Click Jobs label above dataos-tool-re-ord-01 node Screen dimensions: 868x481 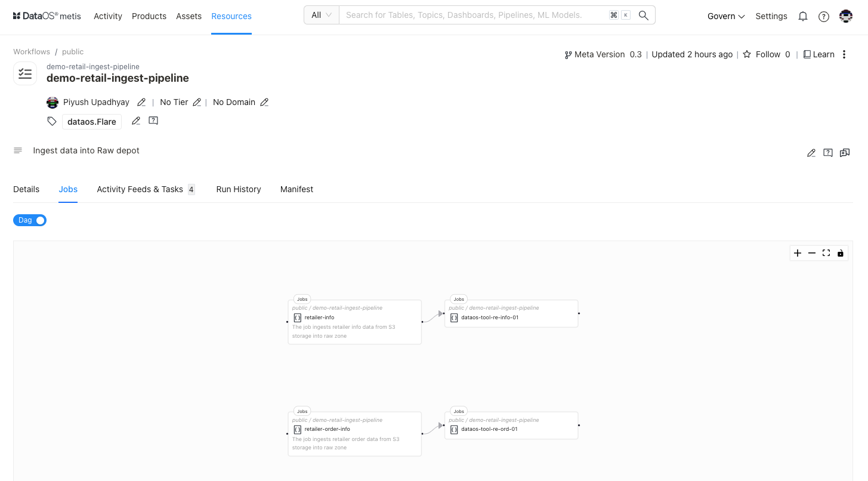(459, 411)
